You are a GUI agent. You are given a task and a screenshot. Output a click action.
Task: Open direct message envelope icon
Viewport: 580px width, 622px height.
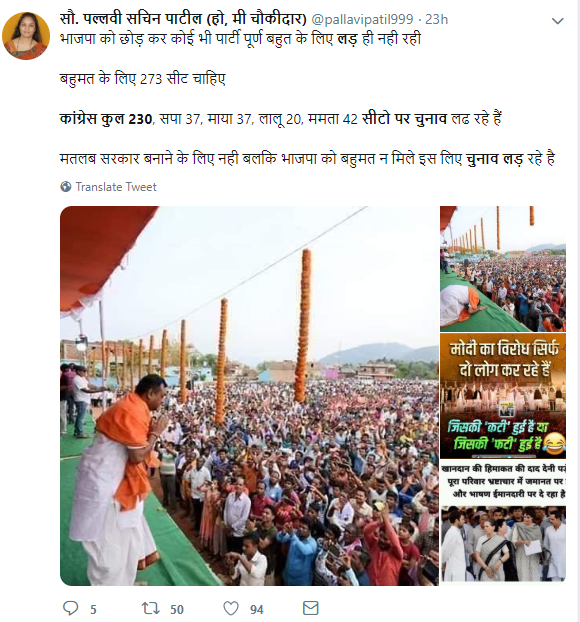pos(311,608)
